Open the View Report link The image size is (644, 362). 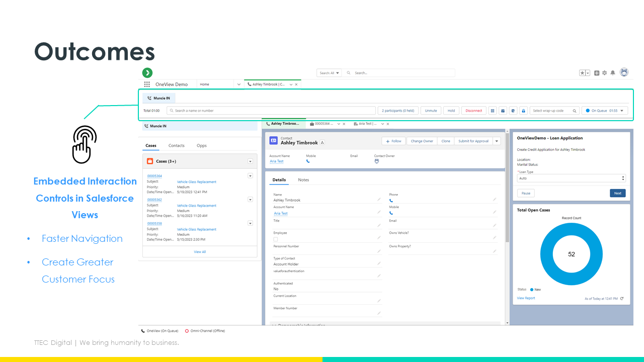coord(526,298)
